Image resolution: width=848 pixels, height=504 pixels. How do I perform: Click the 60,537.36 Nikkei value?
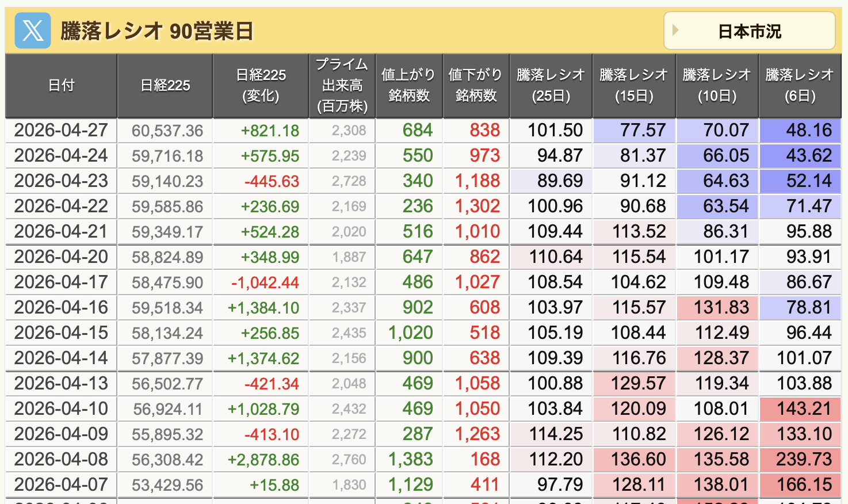pos(167,131)
